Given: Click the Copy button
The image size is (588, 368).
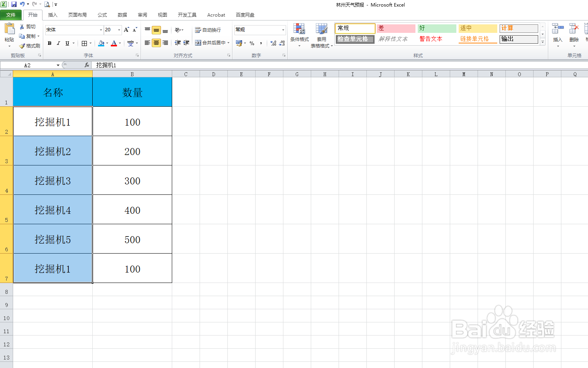Looking at the screenshot, I should (29, 36).
